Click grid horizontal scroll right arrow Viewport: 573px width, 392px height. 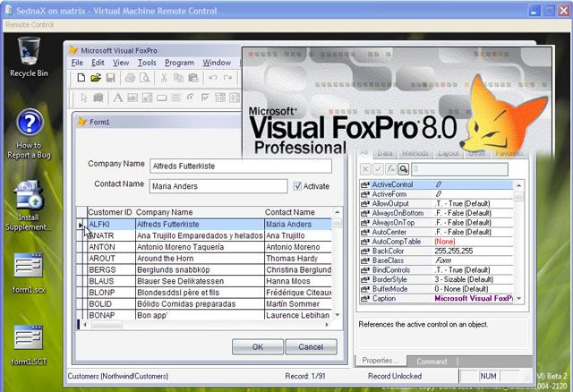(x=327, y=324)
